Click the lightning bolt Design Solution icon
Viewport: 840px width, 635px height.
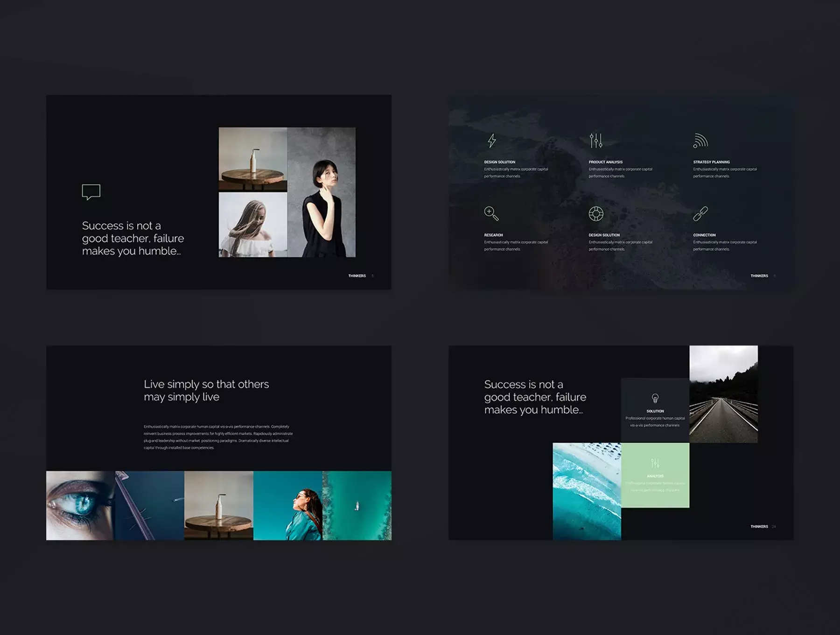tap(492, 141)
